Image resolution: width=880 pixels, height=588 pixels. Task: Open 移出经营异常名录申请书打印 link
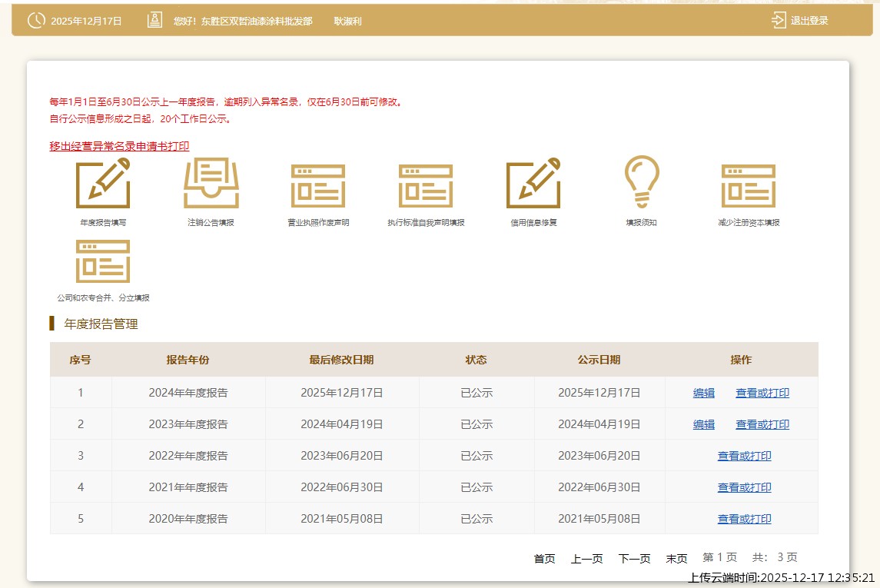point(119,146)
